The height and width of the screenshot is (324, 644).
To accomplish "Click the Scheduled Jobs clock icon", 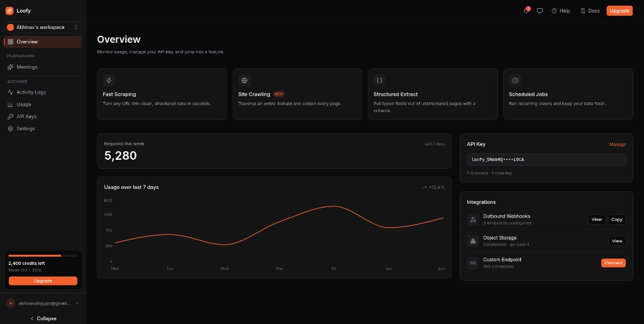I will (x=515, y=81).
